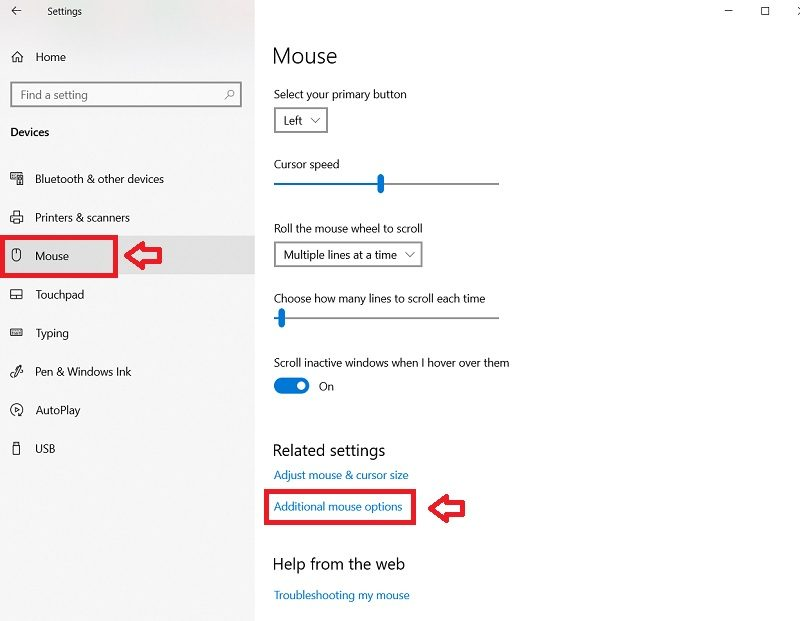Image resolution: width=800 pixels, height=621 pixels.
Task: Click Troubleshooting my mouse link
Action: (x=341, y=595)
